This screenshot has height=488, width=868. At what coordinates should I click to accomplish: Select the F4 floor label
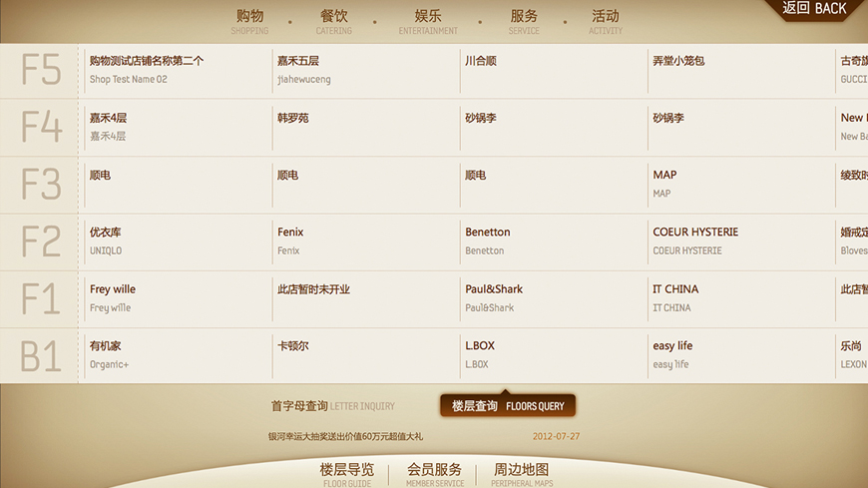[x=41, y=127]
